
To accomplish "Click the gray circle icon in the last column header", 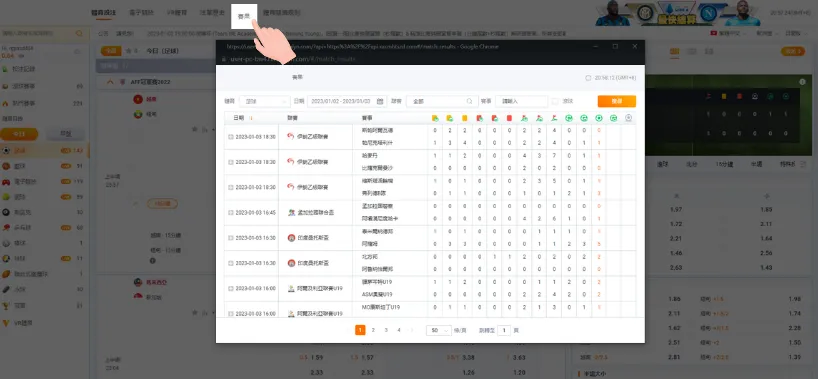I will (629, 119).
